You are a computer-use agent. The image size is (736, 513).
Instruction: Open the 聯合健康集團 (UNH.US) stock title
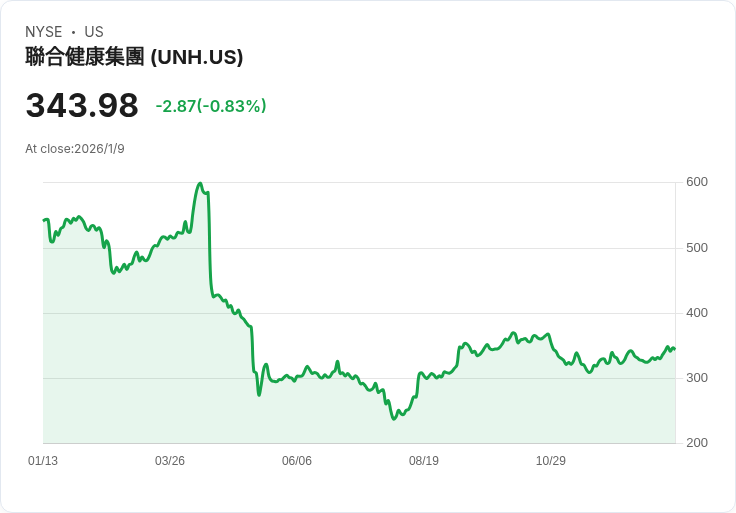point(134,57)
